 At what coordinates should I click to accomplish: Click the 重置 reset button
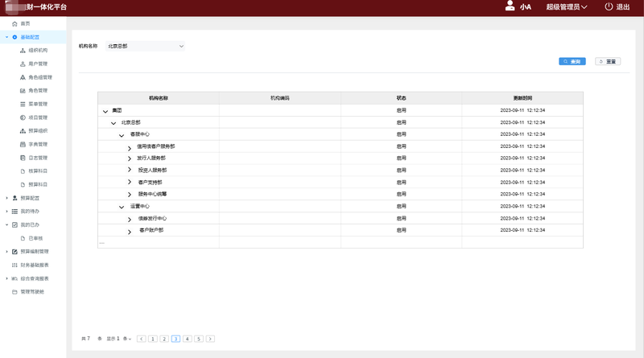coord(608,62)
